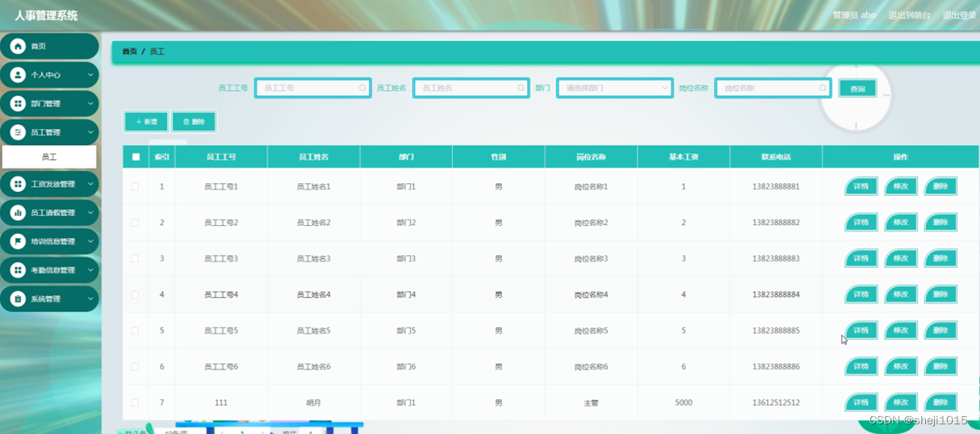Click 首页 in the breadcrumb
Image resolution: width=980 pixels, height=434 pixels.
(129, 52)
